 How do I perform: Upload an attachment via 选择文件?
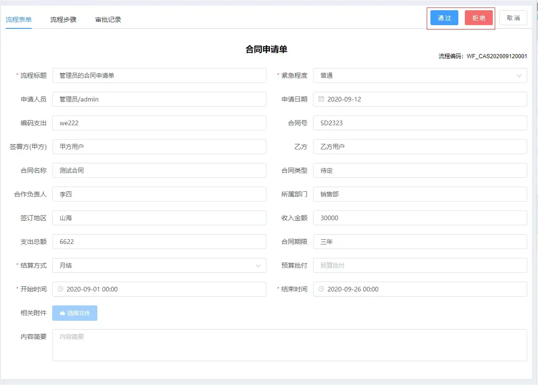pyautogui.click(x=75, y=313)
